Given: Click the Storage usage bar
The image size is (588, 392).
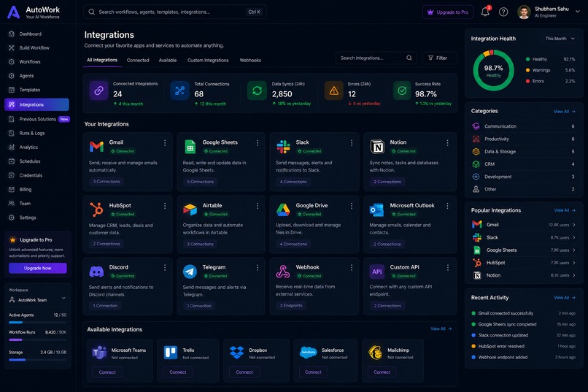Looking at the screenshot, I should click(37, 360).
